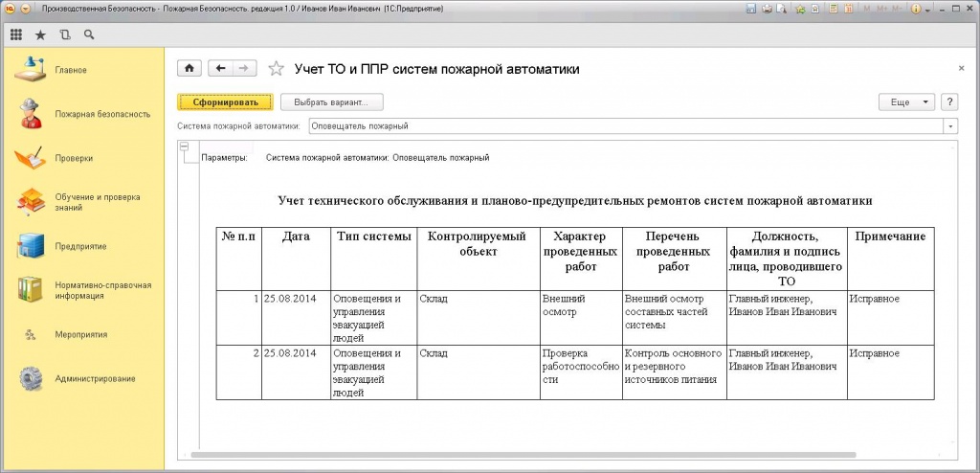Click the Home page button

point(189,68)
